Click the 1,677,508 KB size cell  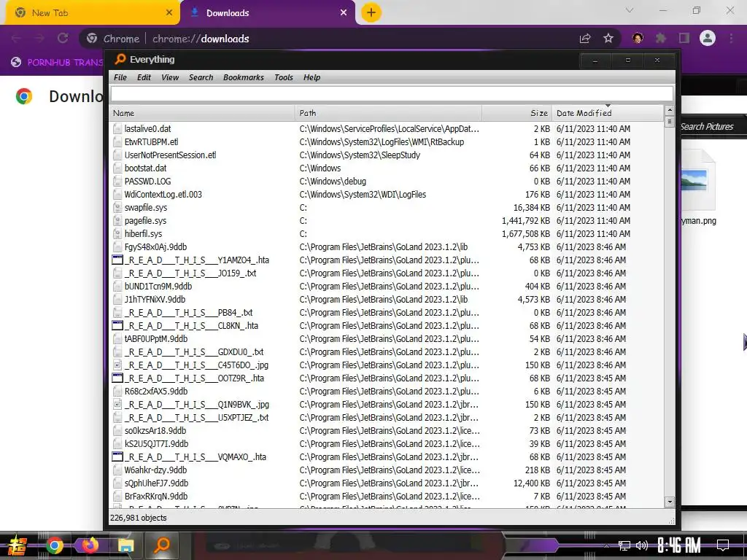[x=525, y=234]
